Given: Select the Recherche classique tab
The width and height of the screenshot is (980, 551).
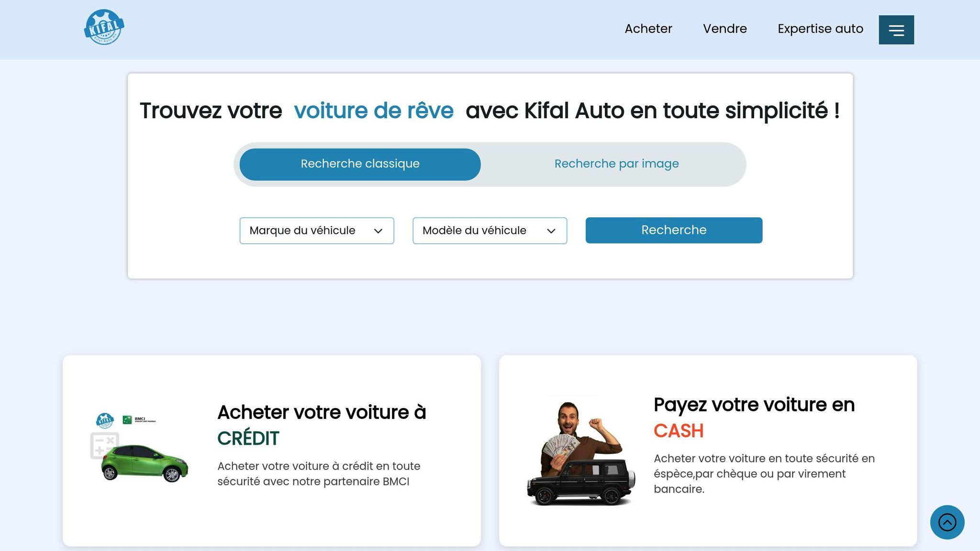Looking at the screenshot, I should (360, 164).
